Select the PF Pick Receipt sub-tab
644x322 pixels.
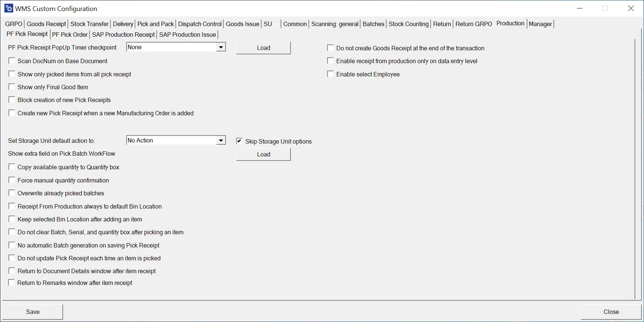point(27,34)
